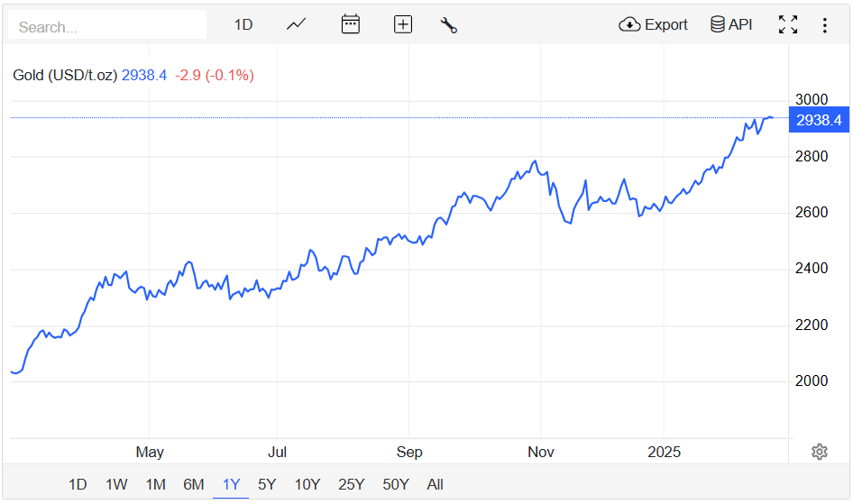The image size is (853, 504).
Task: Click the Export cloud download button
Action: [654, 25]
